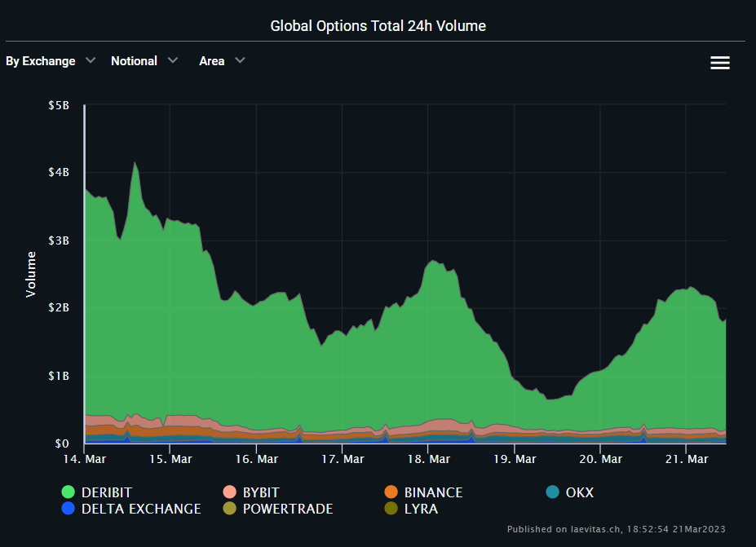Click the 16. Mar x-axis label
Viewport: 756px width, 547px height.
coord(257,459)
